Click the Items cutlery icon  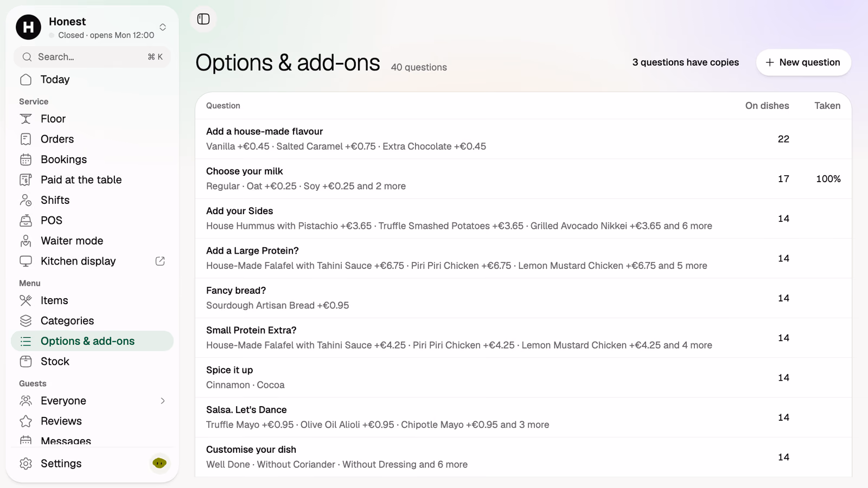pos(25,300)
